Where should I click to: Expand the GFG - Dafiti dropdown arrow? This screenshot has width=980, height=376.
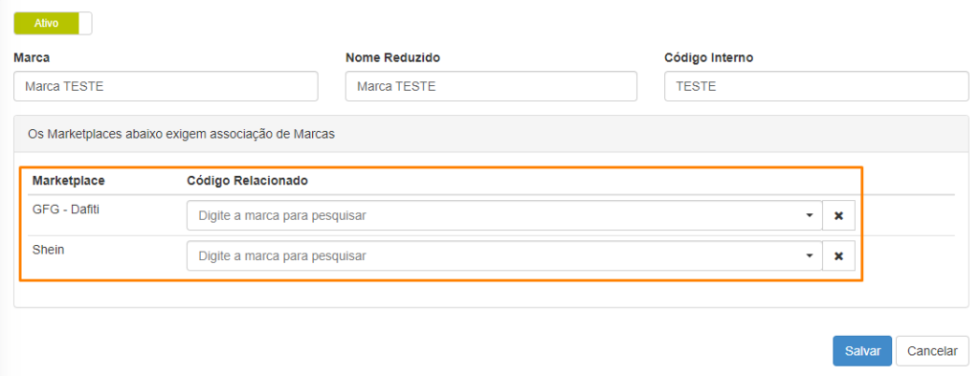pyautogui.click(x=810, y=215)
